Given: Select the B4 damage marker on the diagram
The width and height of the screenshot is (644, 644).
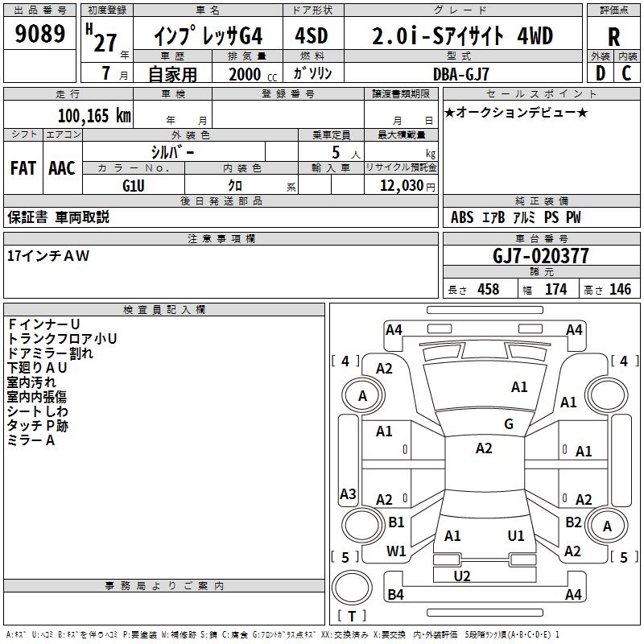Looking at the screenshot, I should click(x=395, y=595).
